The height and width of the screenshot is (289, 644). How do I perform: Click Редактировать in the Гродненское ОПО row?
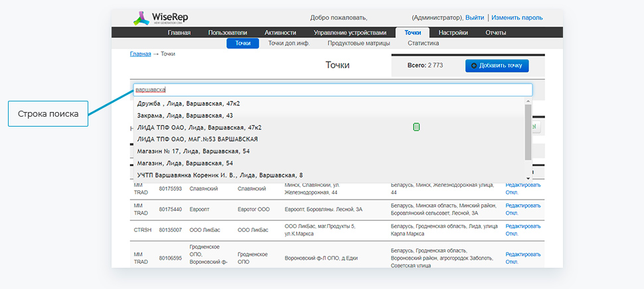point(523,254)
